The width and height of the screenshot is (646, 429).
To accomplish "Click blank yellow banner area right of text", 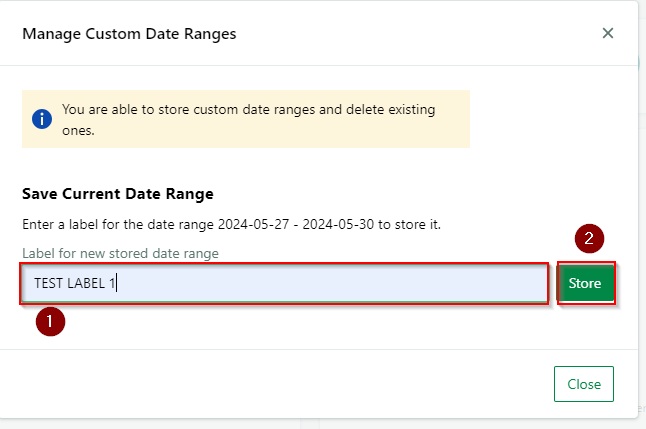I will (452, 130).
